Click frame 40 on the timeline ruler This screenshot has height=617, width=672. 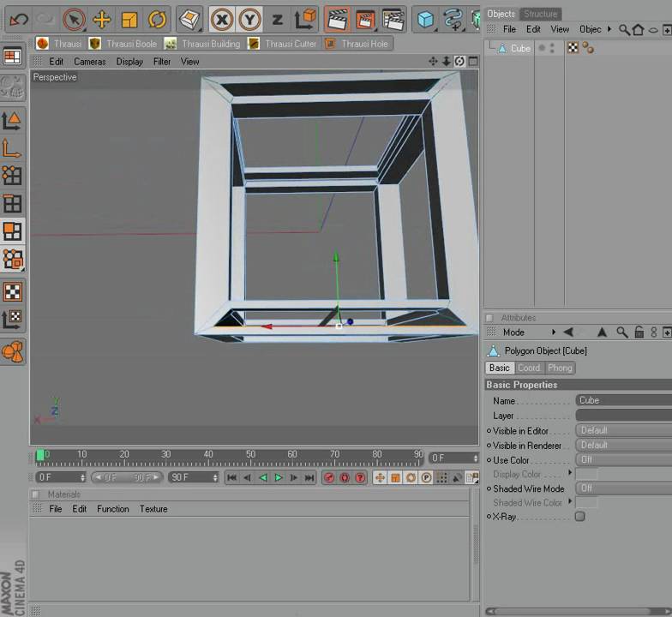tap(208, 458)
